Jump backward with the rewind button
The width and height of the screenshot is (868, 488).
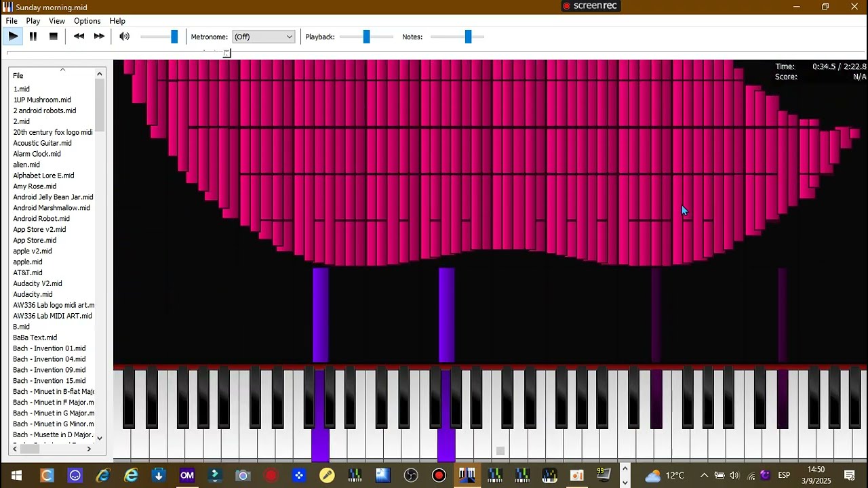79,37
